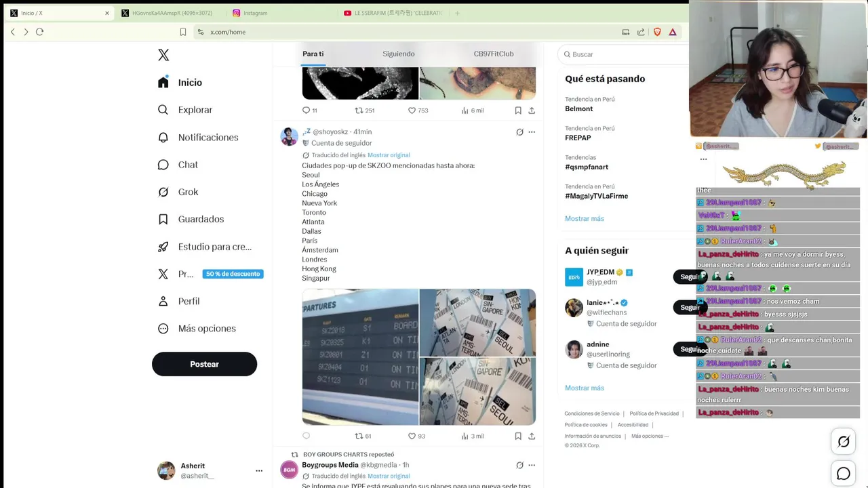View stats of 6 mil views post
This screenshot has width=868, height=488.
pos(473,110)
